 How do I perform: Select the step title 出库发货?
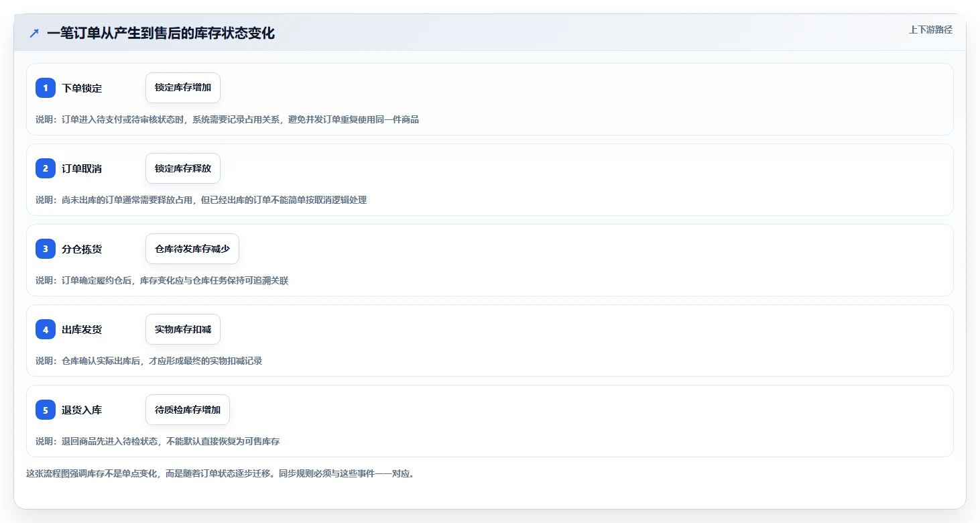(x=82, y=329)
